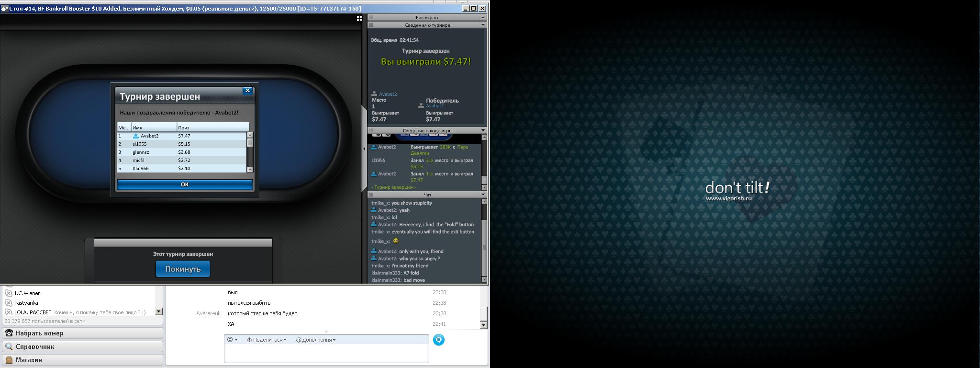Confirm the tournament results with OK
Viewport: 980px width, 368px height.
pyautogui.click(x=185, y=184)
